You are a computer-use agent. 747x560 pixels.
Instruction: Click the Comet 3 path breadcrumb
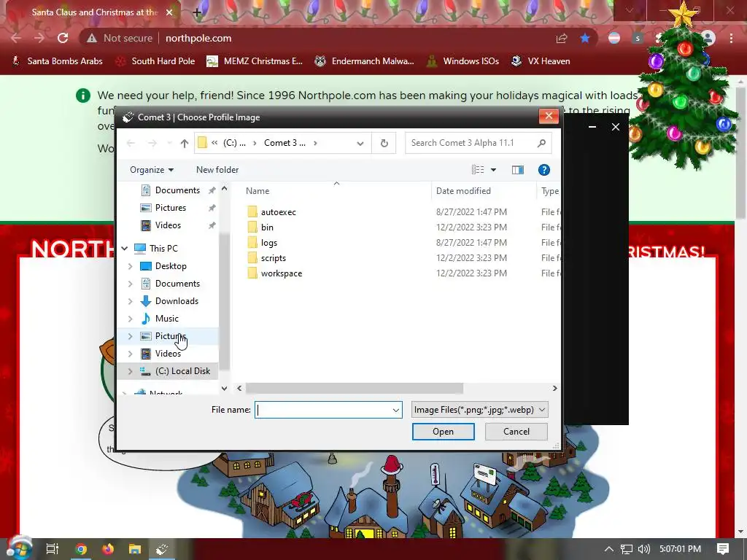click(x=285, y=143)
